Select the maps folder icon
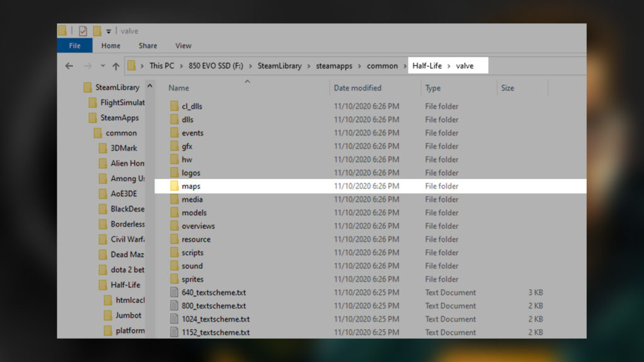Image resolution: width=644 pixels, height=362 pixels. 174,186
